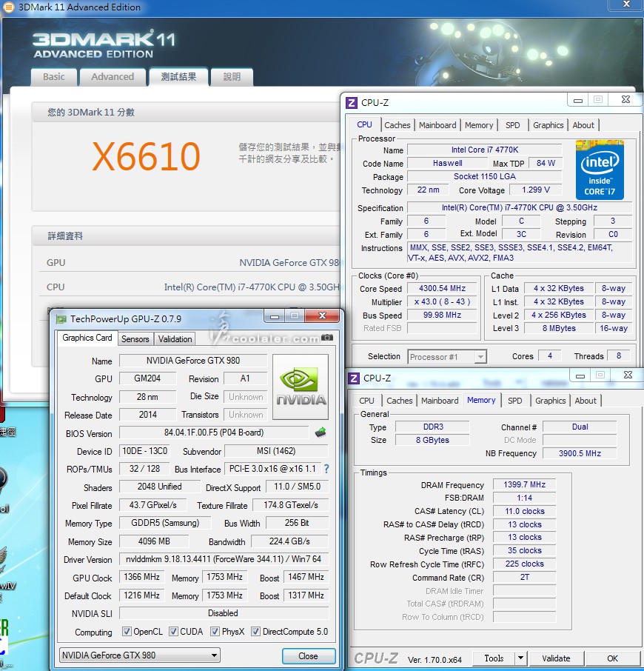Viewport: 644px width, 671px height.
Task: Select the Graphics Card tab in GPU-Z
Action: (x=87, y=338)
